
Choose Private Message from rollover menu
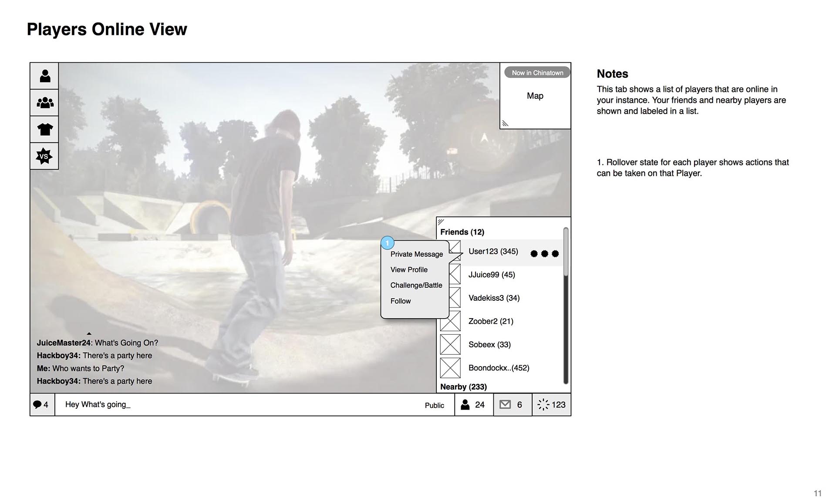pos(416,254)
